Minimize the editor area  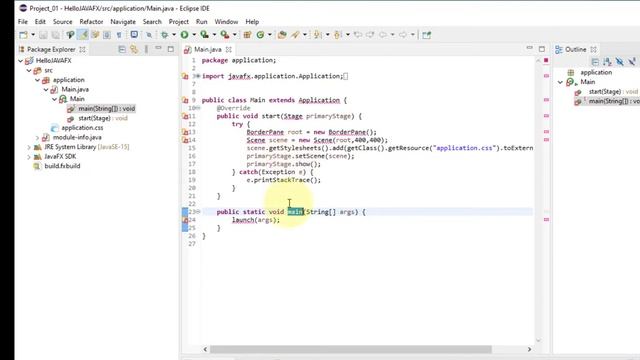pos(529,49)
